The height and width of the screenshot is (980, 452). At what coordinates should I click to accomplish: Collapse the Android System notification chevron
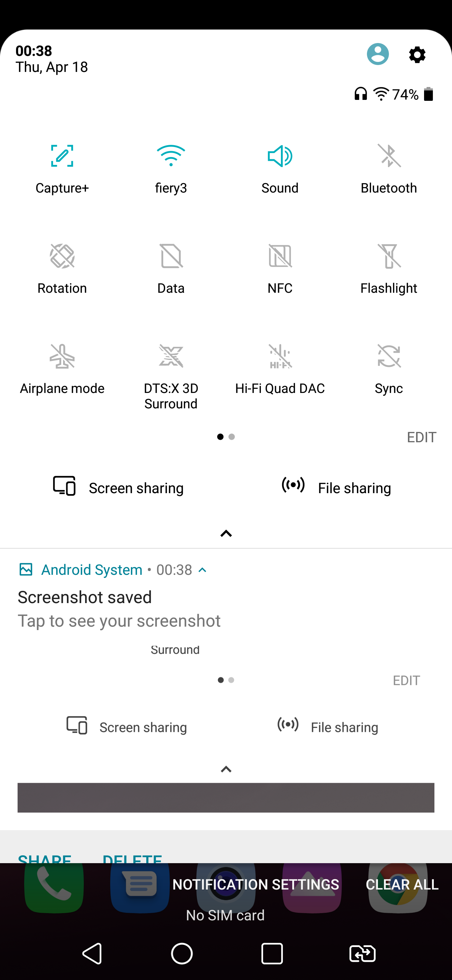(203, 570)
